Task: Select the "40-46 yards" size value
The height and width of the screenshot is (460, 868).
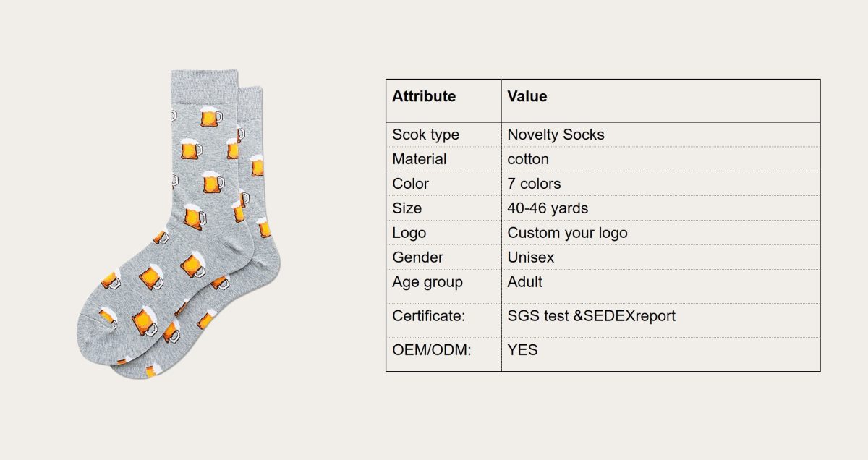Action: [x=548, y=208]
